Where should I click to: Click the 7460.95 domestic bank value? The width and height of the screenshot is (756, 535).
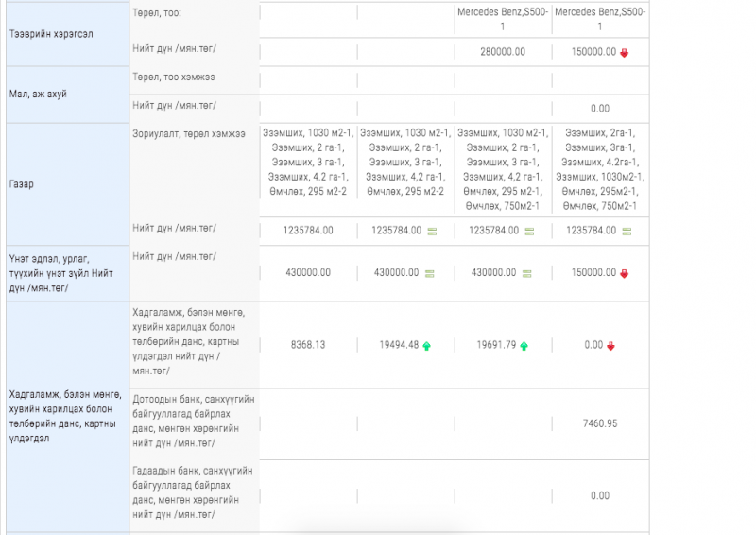(x=599, y=423)
